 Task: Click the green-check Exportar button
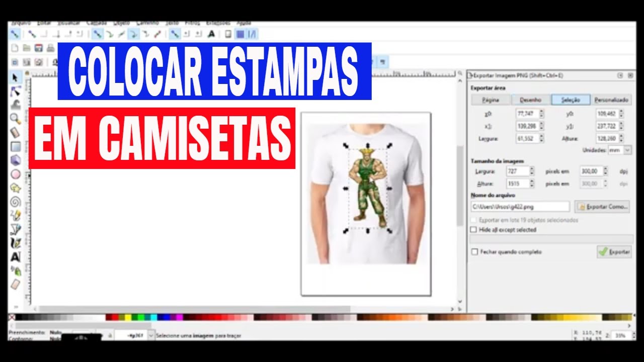tap(614, 252)
